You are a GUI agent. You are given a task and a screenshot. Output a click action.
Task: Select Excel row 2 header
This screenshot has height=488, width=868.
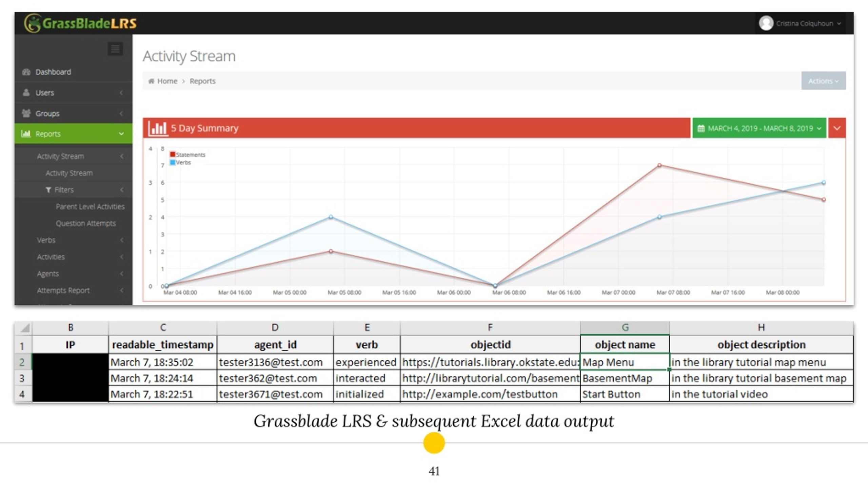(x=23, y=362)
